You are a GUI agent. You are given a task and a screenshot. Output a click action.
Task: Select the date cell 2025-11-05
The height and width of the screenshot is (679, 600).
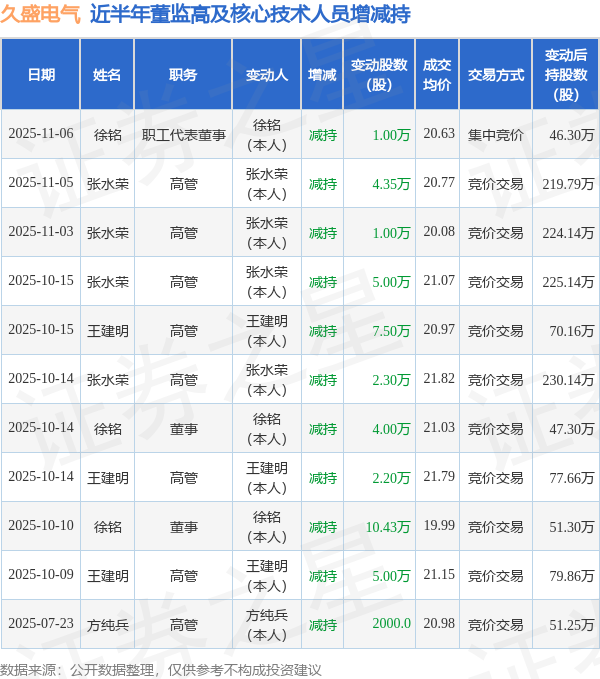[41, 182]
